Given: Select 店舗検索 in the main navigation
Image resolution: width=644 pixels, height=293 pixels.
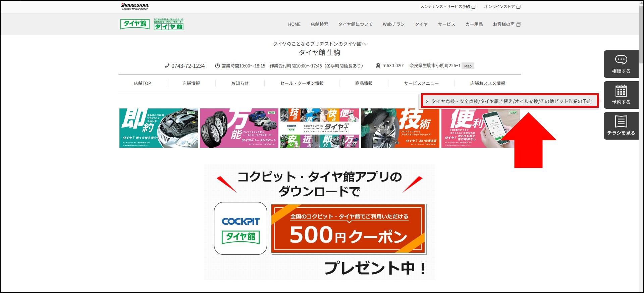Looking at the screenshot, I should 319,24.
